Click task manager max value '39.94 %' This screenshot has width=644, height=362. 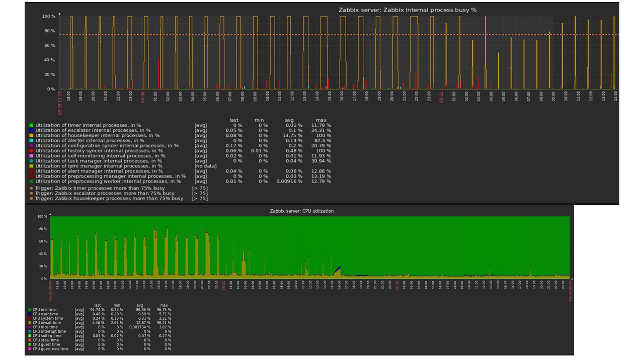pos(321,160)
